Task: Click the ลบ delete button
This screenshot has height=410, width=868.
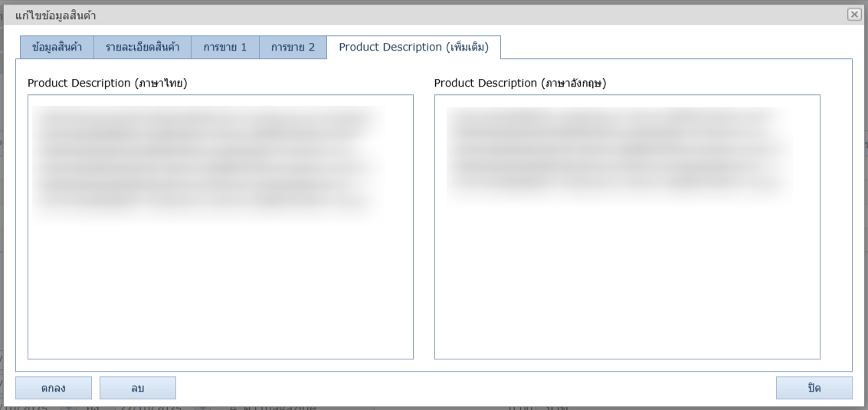Action: click(x=137, y=389)
